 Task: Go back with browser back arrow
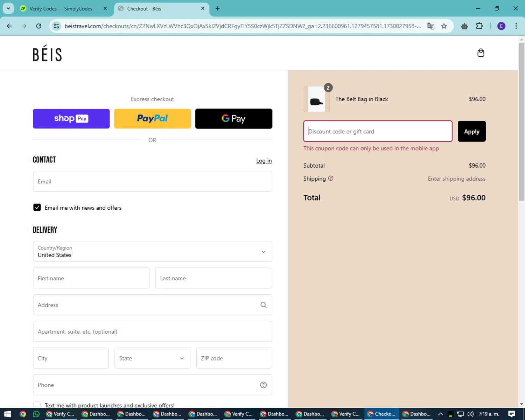(x=9, y=26)
